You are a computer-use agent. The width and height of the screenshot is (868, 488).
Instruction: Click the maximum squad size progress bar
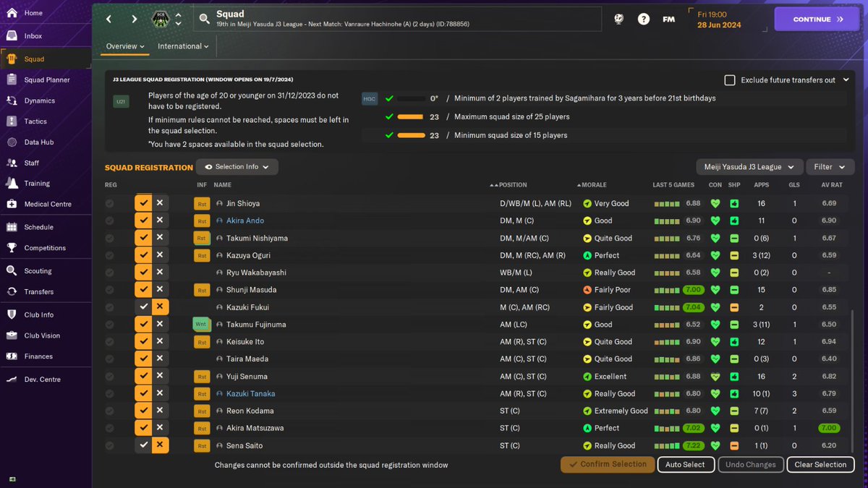(x=411, y=116)
